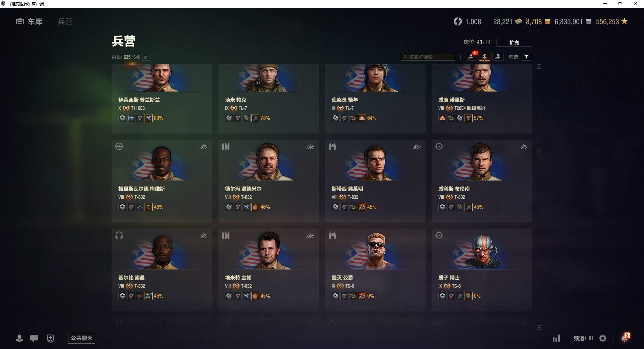Open the server stats bars icon

tap(556, 338)
